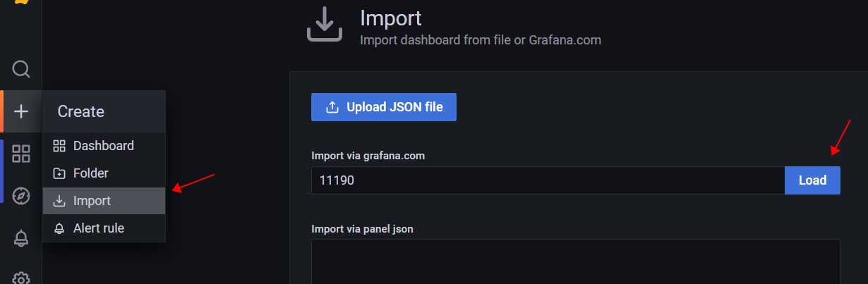Click the Create plus icon in sidebar
The width and height of the screenshot is (868, 284).
point(21,111)
